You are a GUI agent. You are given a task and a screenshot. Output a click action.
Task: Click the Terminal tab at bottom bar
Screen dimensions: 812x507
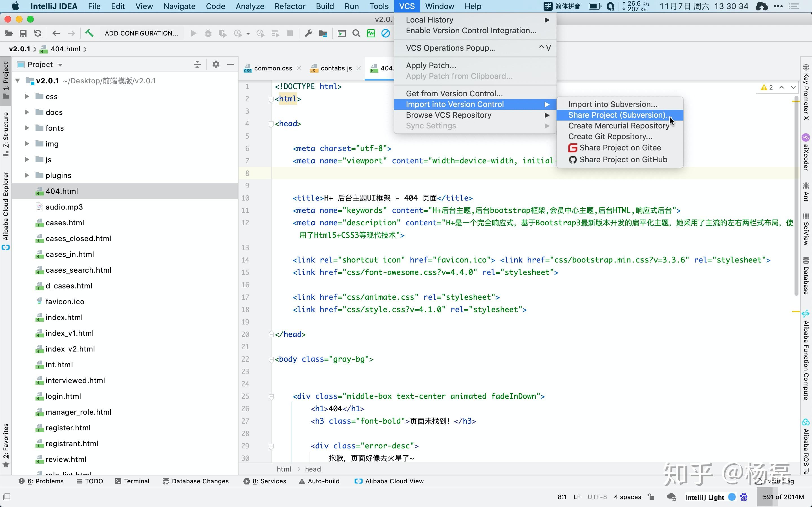coord(136,481)
